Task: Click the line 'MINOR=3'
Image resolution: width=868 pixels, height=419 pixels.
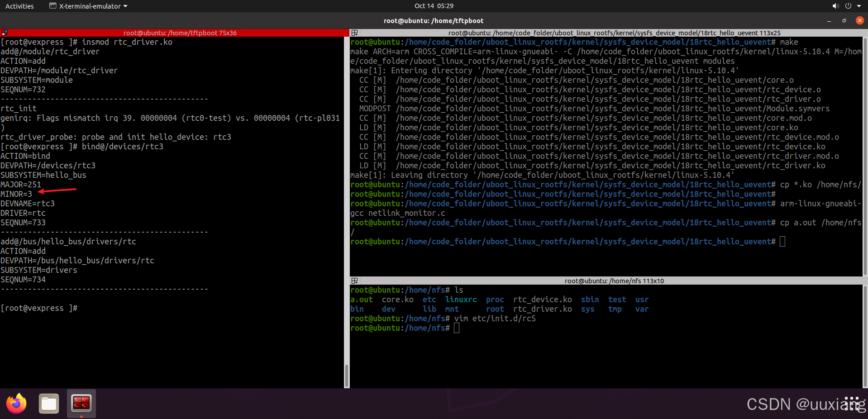Action: [x=16, y=194]
